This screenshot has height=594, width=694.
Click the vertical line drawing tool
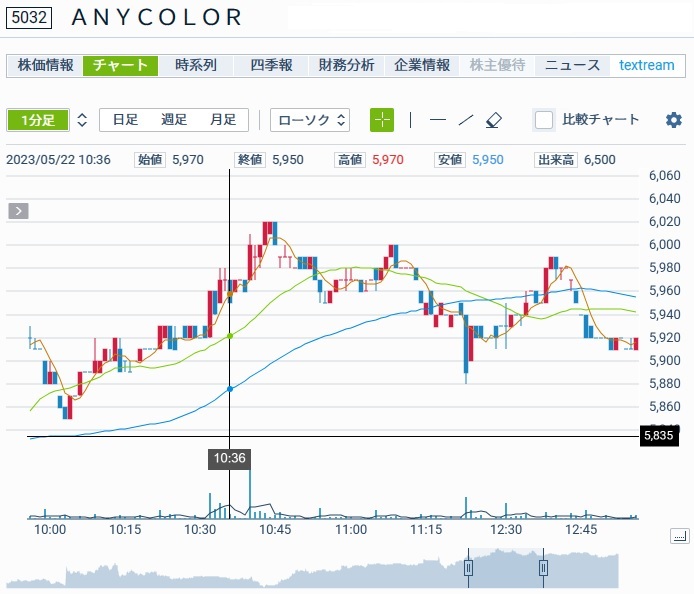410,120
